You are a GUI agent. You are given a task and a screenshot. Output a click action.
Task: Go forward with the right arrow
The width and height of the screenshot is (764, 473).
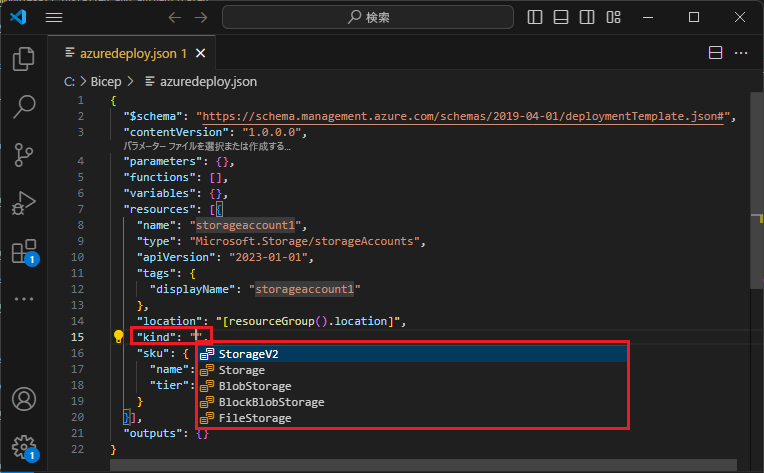tap(201, 18)
